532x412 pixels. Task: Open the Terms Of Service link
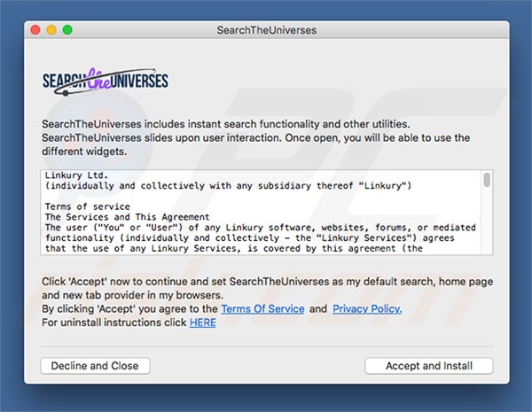pyautogui.click(x=262, y=309)
